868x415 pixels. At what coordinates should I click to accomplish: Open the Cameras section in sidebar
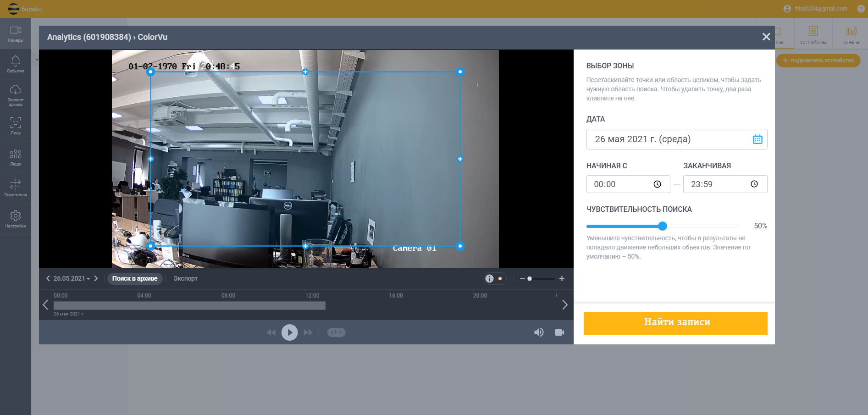point(16,34)
